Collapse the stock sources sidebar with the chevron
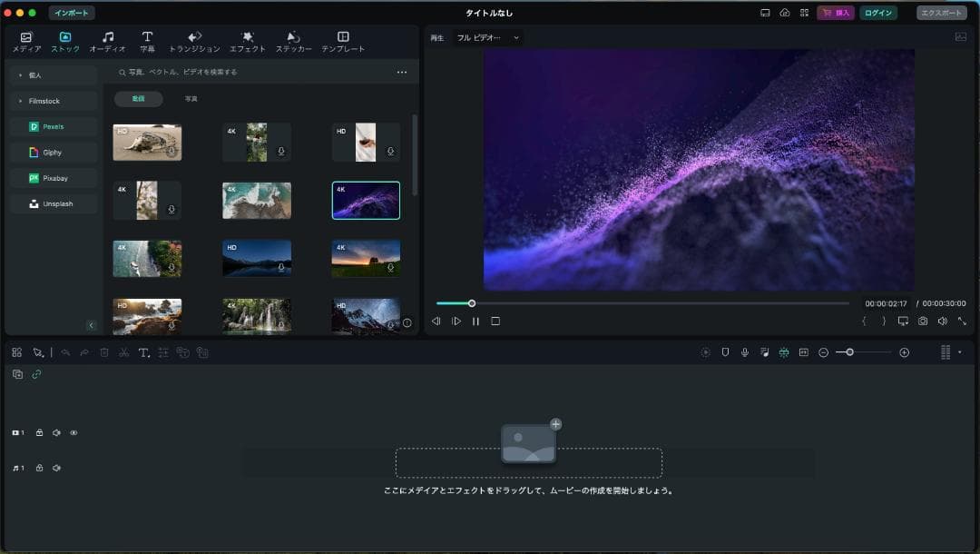This screenshot has height=554, width=980. point(91,324)
